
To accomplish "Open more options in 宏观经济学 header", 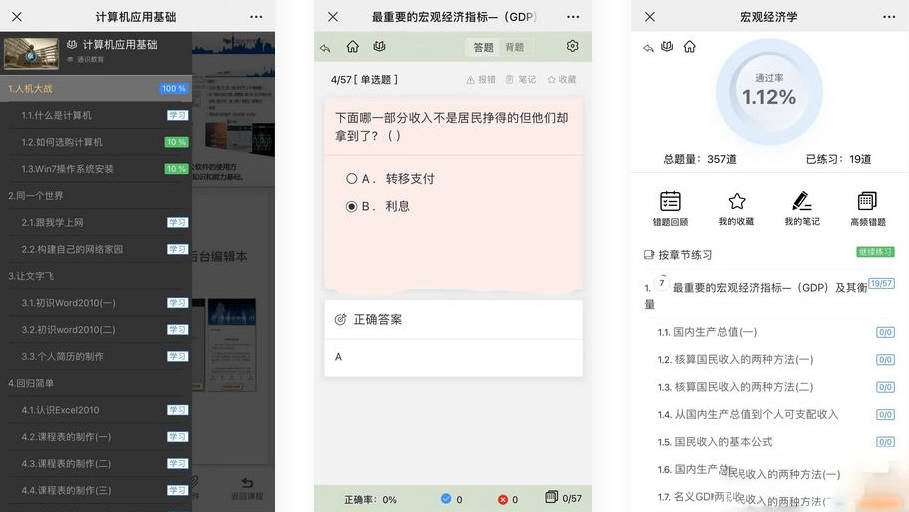I will [x=889, y=17].
